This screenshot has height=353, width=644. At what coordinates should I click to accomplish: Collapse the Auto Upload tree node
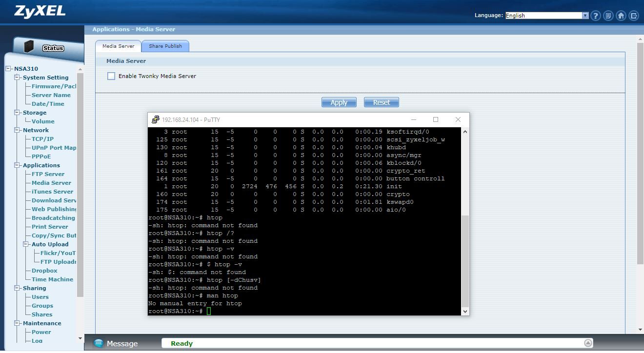click(26, 244)
